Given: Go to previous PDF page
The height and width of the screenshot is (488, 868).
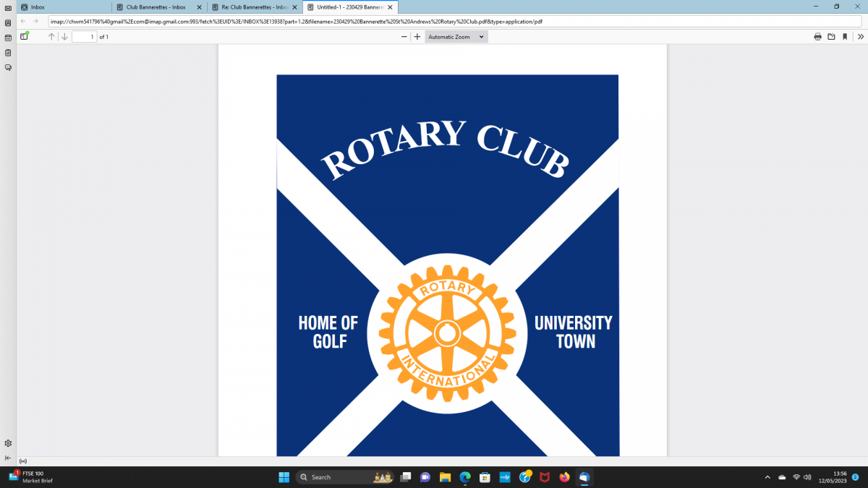Looking at the screenshot, I should pyautogui.click(x=51, y=36).
